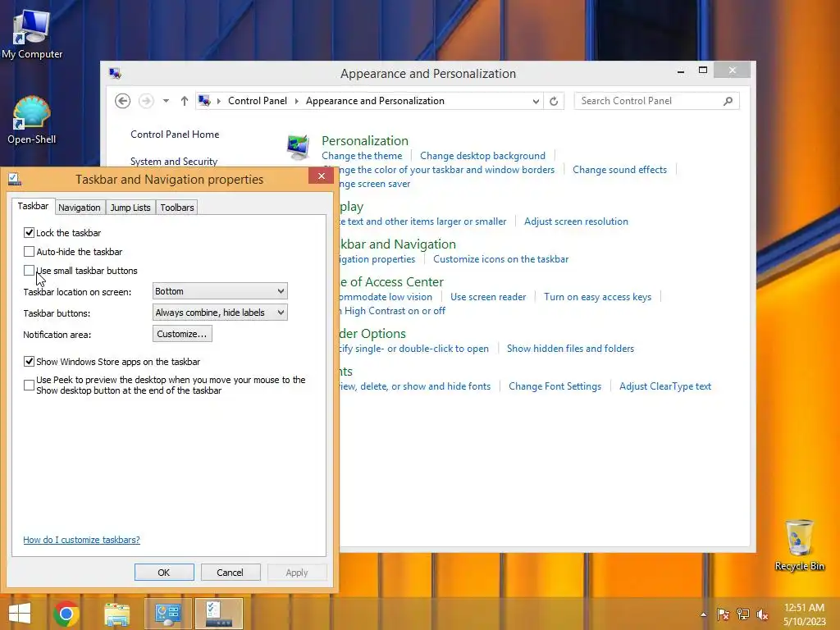Close the Taskbar and Navigation properties dialog
Viewport: 840px width, 630px height.
(x=322, y=176)
